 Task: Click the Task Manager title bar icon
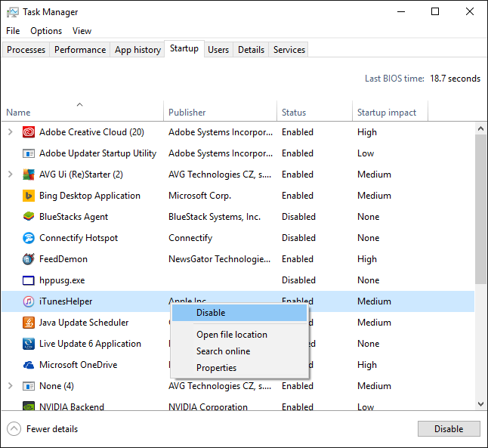pos(12,12)
